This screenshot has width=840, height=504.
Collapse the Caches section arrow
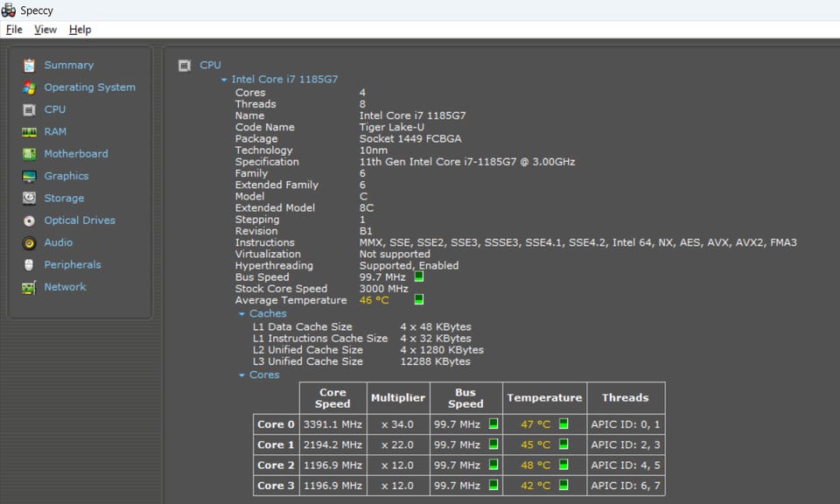241,314
